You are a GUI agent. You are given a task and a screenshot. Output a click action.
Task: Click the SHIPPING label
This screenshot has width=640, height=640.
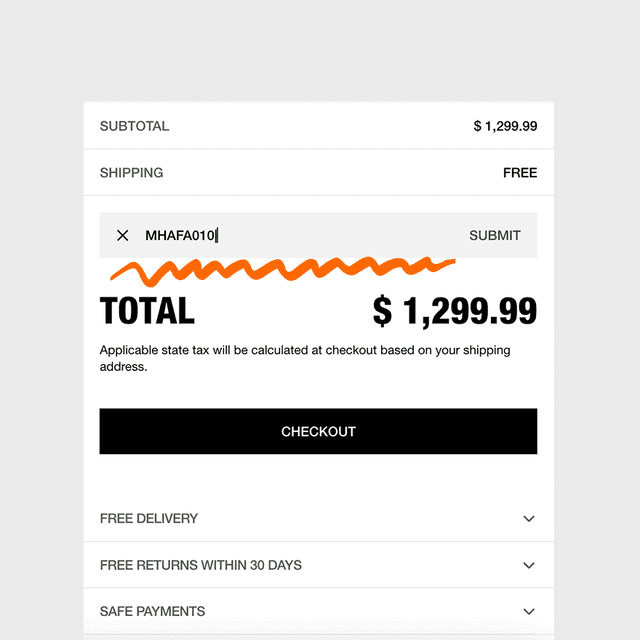point(131,172)
